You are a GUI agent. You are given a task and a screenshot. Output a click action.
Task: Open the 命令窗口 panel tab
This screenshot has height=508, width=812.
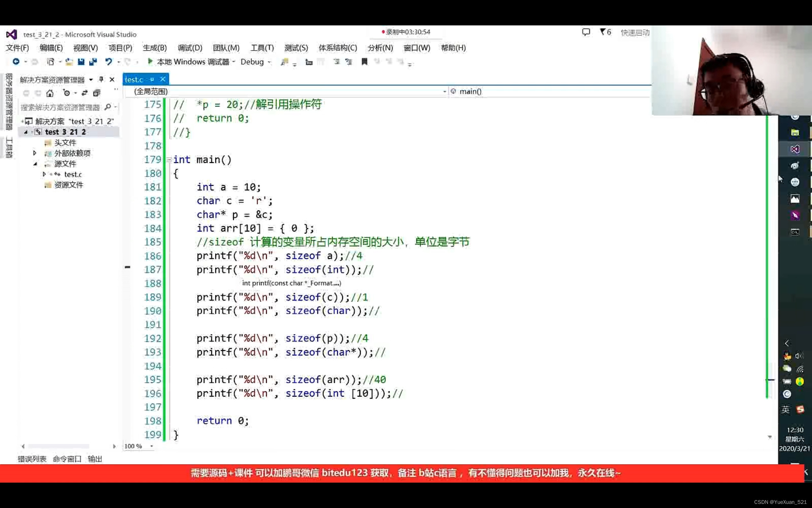67,459
